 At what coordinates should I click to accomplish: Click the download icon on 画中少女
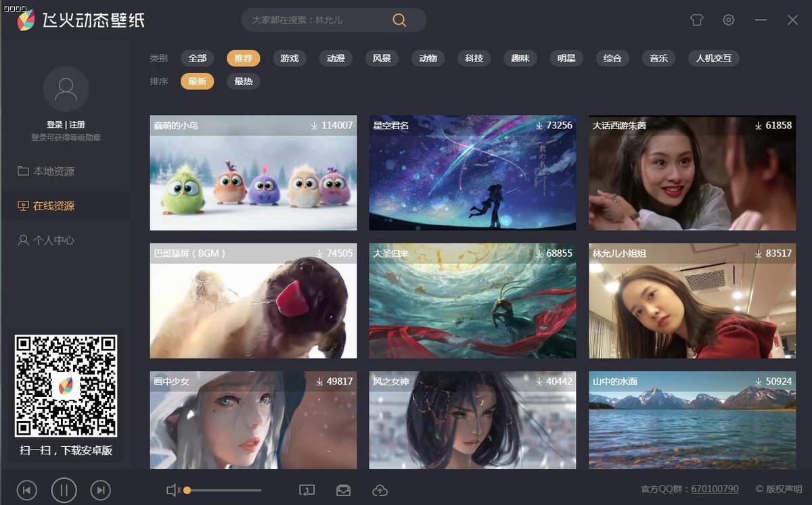coord(319,381)
